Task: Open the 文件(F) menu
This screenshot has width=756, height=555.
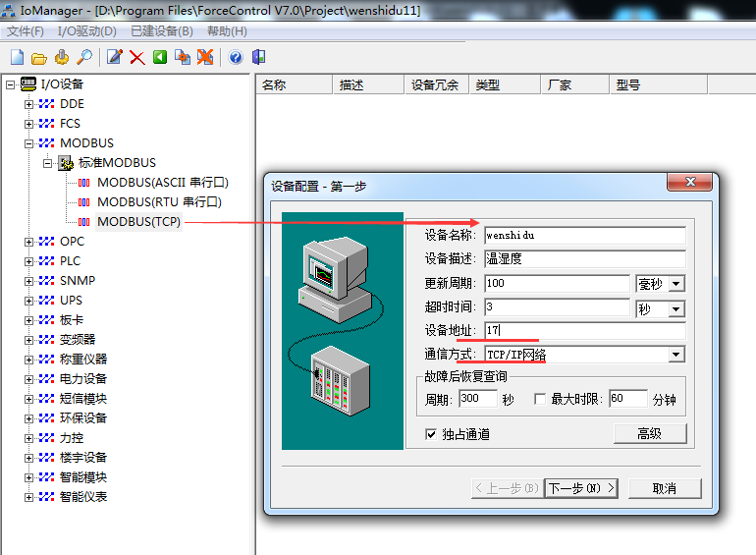Action: [26, 31]
